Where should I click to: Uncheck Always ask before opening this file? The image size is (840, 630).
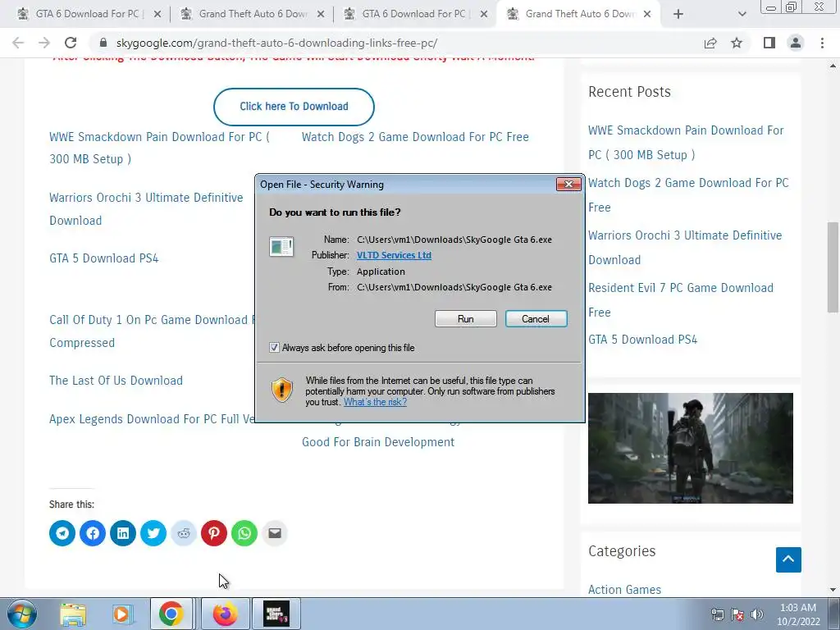274,348
